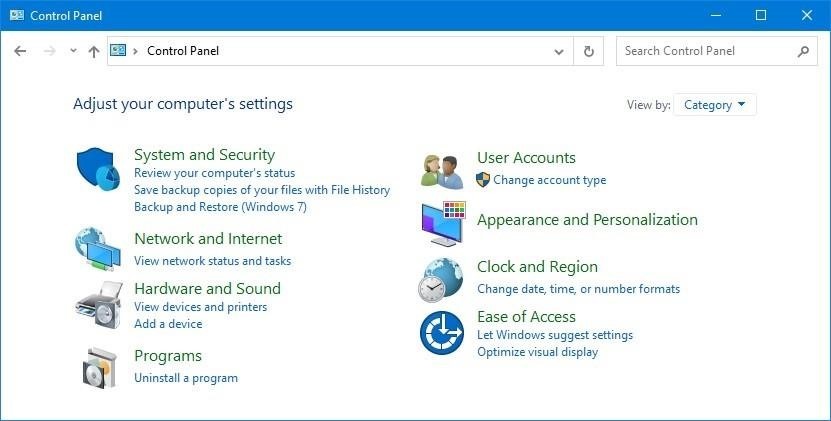The width and height of the screenshot is (831, 421).
Task: Open Hardware and Sound heading link
Action: click(x=207, y=288)
